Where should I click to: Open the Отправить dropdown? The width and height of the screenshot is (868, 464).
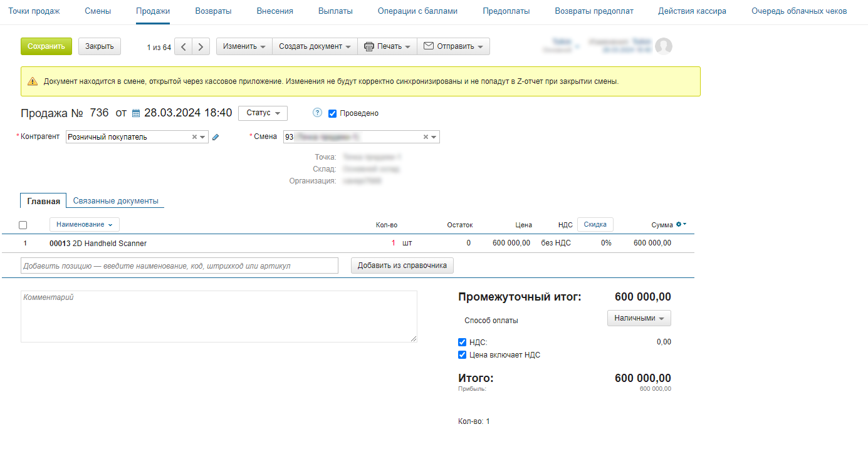pyautogui.click(x=453, y=47)
